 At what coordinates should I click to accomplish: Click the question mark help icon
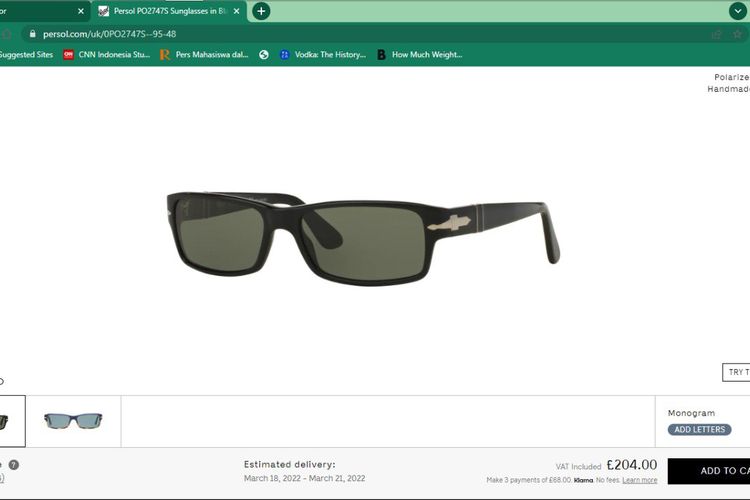pyautogui.click(x=14, y=465)
